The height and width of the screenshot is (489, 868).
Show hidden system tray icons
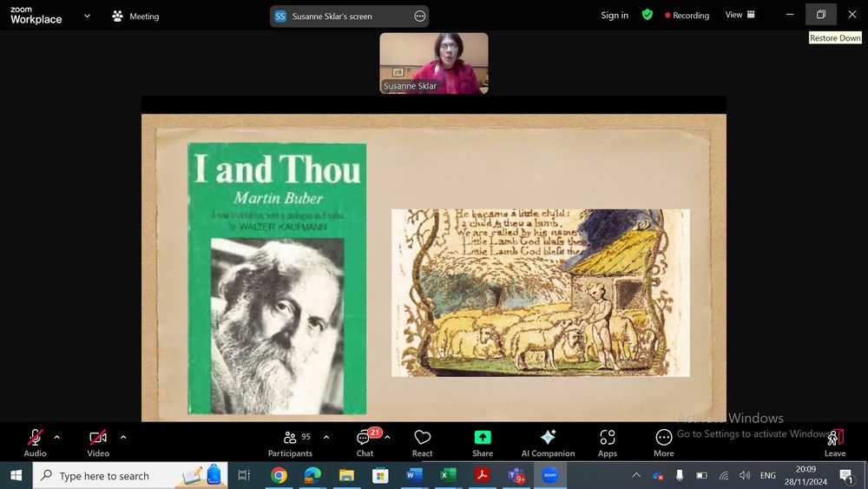point(636,475)
